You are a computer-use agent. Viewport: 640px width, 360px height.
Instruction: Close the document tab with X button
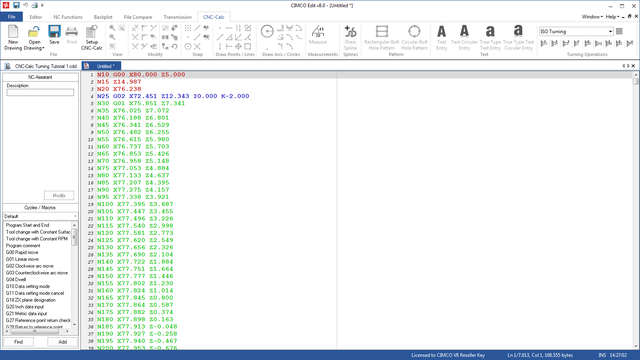[633, 66]
